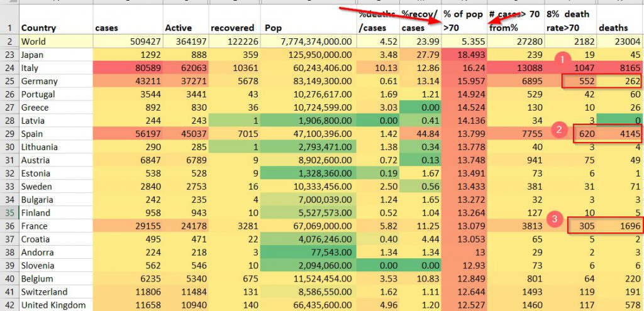Select the '8% death rate>70' header cell

click(570, 21)
